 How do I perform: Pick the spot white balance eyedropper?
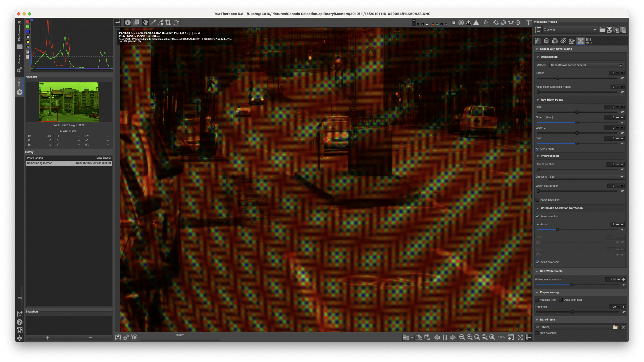153,23
